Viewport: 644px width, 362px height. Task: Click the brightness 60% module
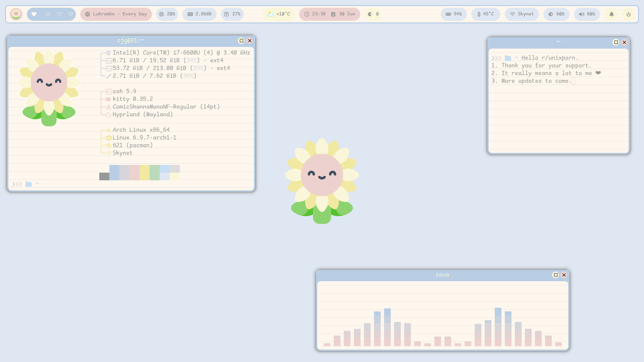(556, 14)
